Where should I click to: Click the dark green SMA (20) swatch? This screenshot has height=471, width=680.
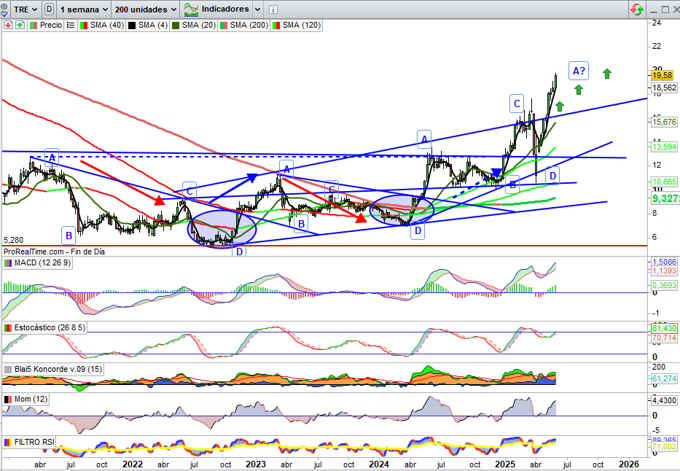pos(176,26)
